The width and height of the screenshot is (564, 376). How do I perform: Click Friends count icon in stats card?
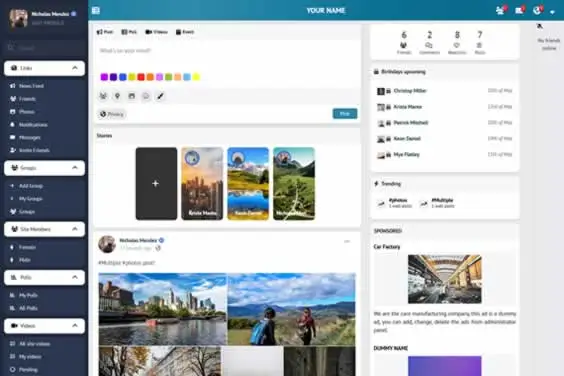(x=403, y=45)
